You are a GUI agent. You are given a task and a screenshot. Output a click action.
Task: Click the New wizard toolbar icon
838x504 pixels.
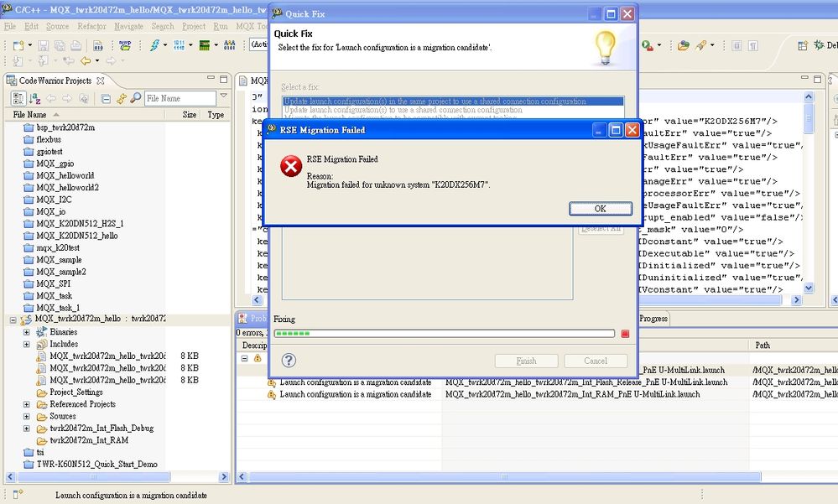(x=18, y=45)
